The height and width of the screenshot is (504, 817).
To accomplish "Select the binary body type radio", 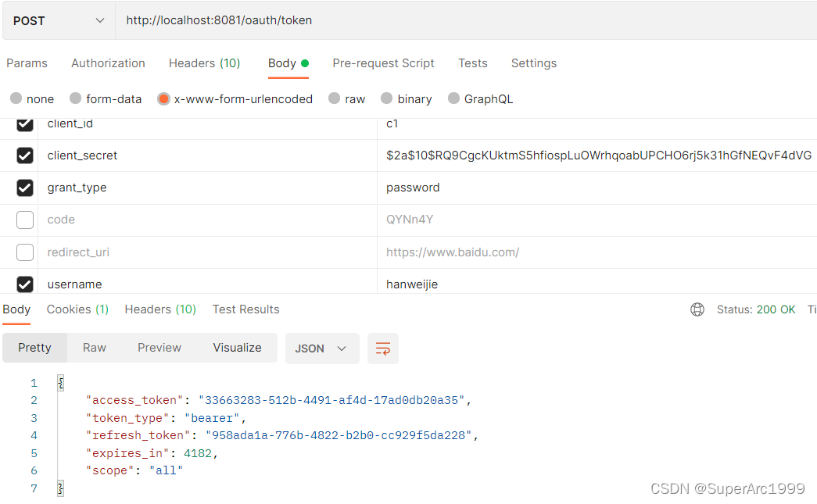I will coord(387,98).
